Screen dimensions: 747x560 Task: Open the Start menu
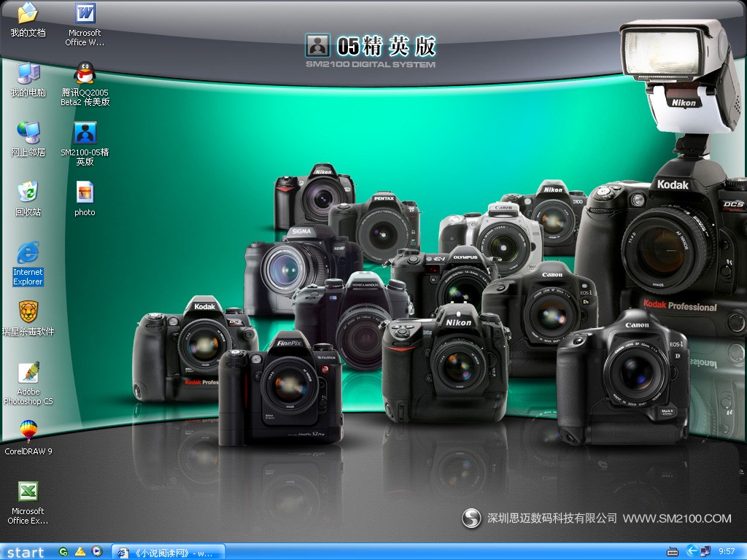[26, 552]
